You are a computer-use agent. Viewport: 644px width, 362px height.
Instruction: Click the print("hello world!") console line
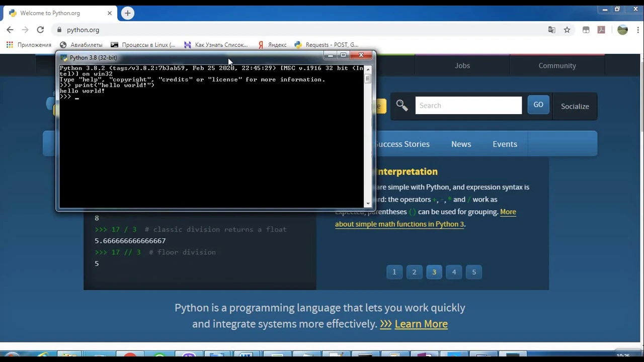point(107,85)
